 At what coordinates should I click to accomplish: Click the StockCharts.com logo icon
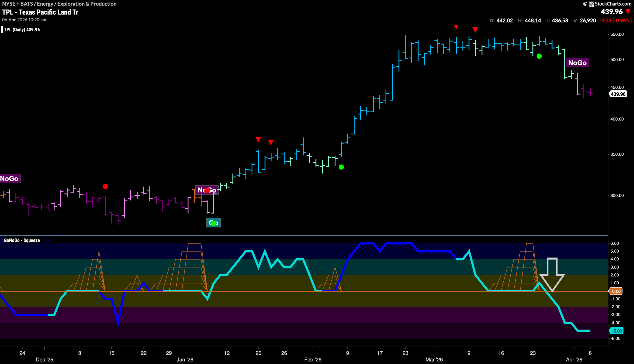coord(591,4)
